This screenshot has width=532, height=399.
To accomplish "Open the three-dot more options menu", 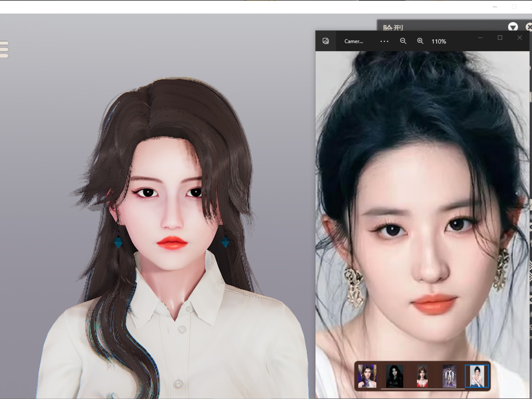I will click(384, 41).
